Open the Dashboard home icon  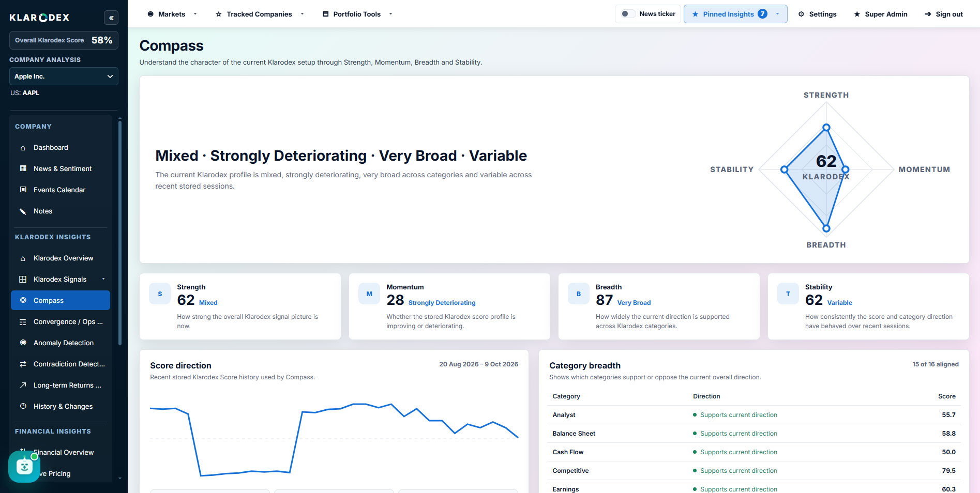coord(23,148)
